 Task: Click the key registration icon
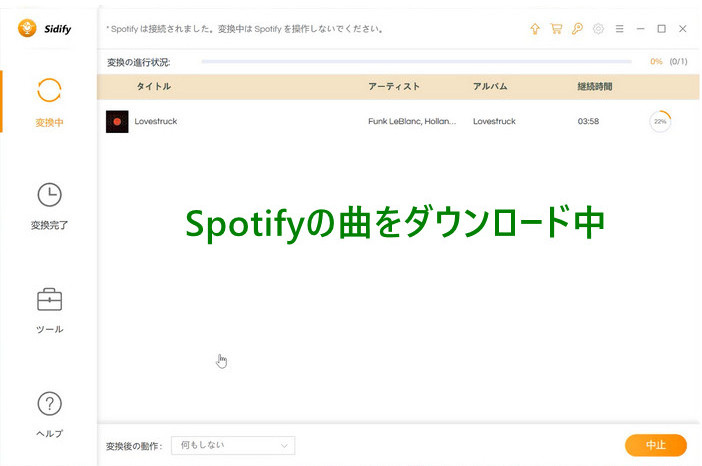pyautogui.click(x=577, y=29)
